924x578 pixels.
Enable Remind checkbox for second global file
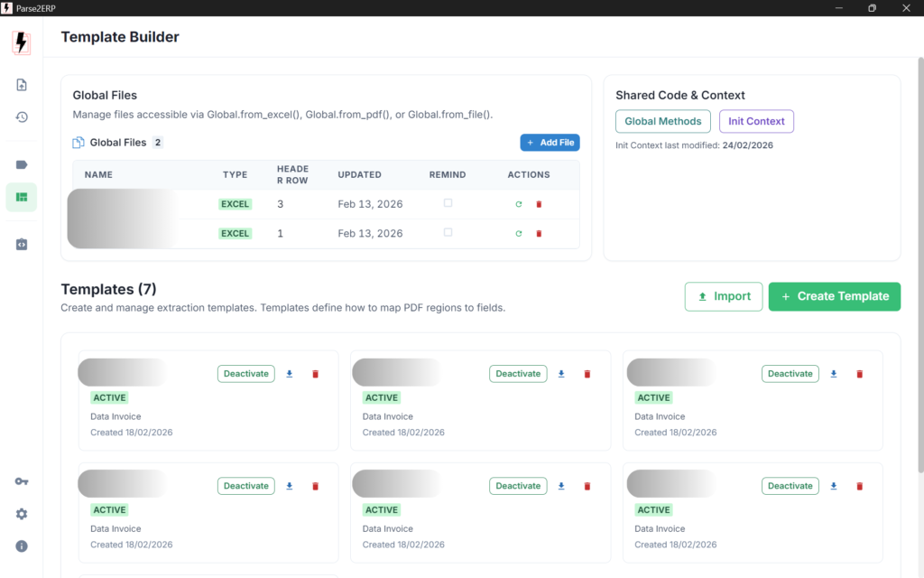(448, 232)
